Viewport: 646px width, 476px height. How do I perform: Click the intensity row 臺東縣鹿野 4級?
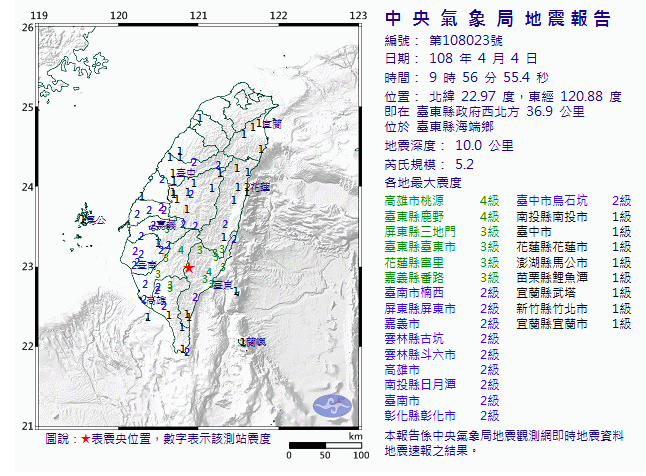442,216
